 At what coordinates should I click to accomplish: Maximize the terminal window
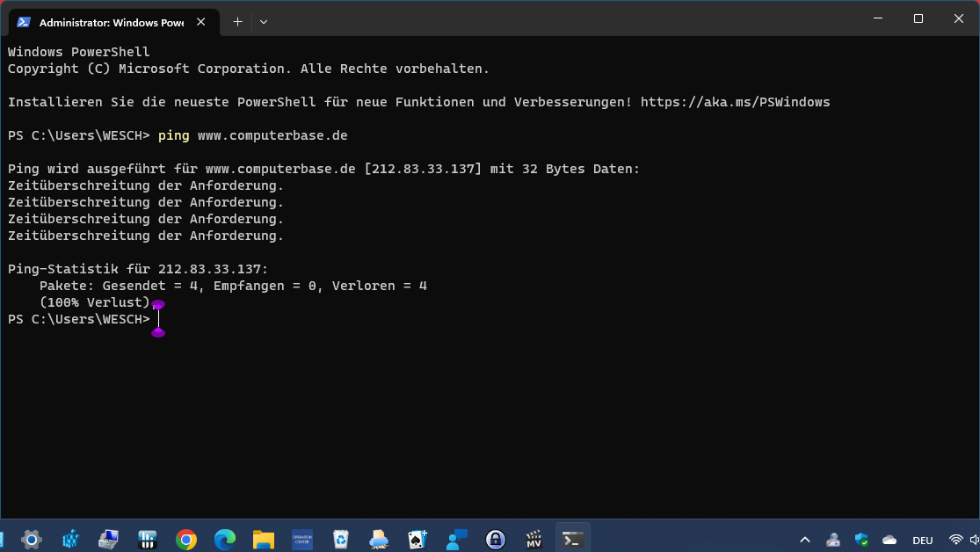(x=918, y=18)
